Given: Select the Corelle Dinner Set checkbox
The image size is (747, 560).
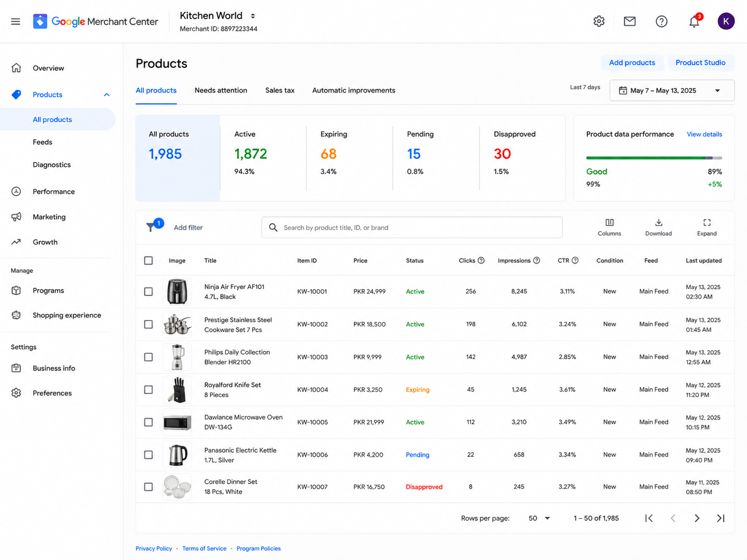Looking at the screenshot, I should click(x=149, y=487).
